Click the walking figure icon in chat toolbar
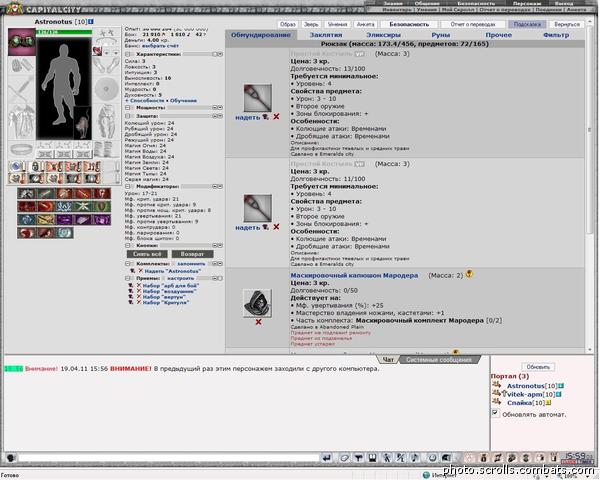This screenshot has width=600, height=480. coord(387,458)
